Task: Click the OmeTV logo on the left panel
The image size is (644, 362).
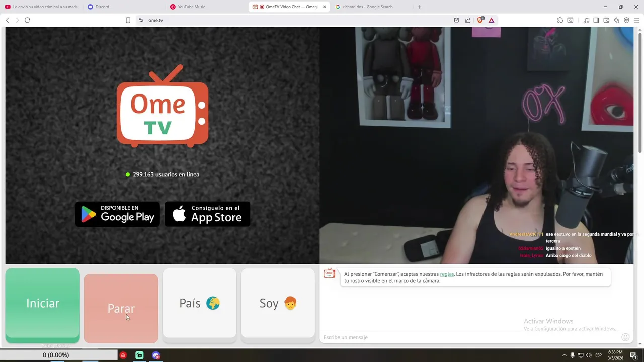Action: pos(163,106)
